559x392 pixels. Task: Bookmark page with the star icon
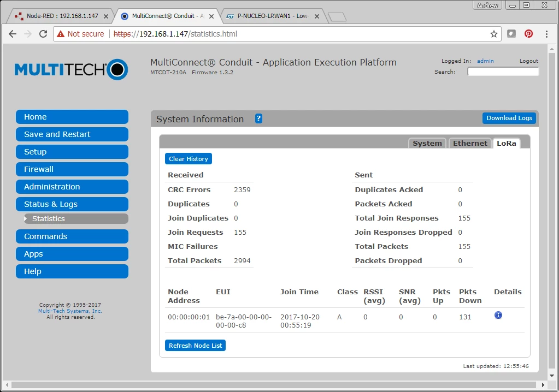tap(494, 34)
